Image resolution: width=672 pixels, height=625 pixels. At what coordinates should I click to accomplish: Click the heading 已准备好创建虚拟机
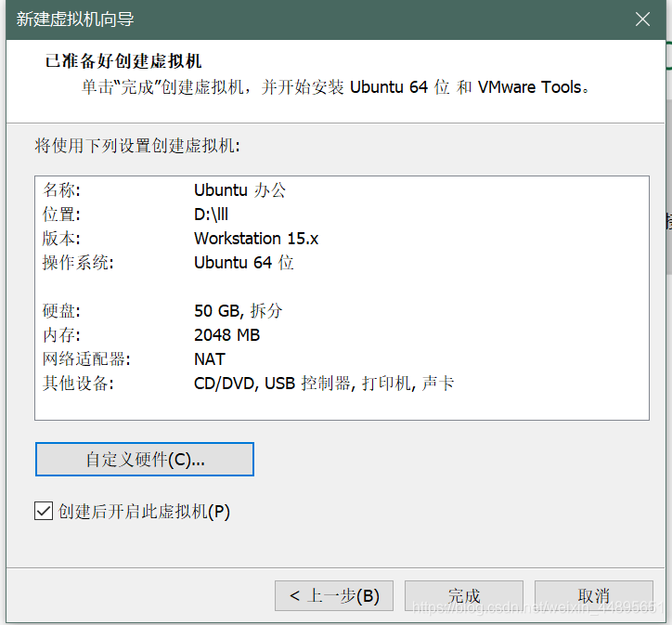coord(123,61)
